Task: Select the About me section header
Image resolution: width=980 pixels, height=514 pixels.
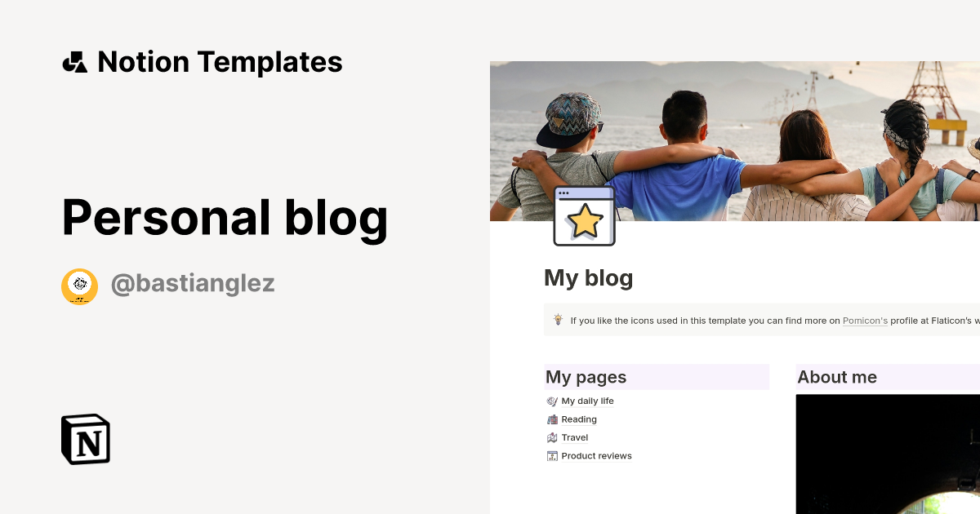Action: (x=837, y=377)
